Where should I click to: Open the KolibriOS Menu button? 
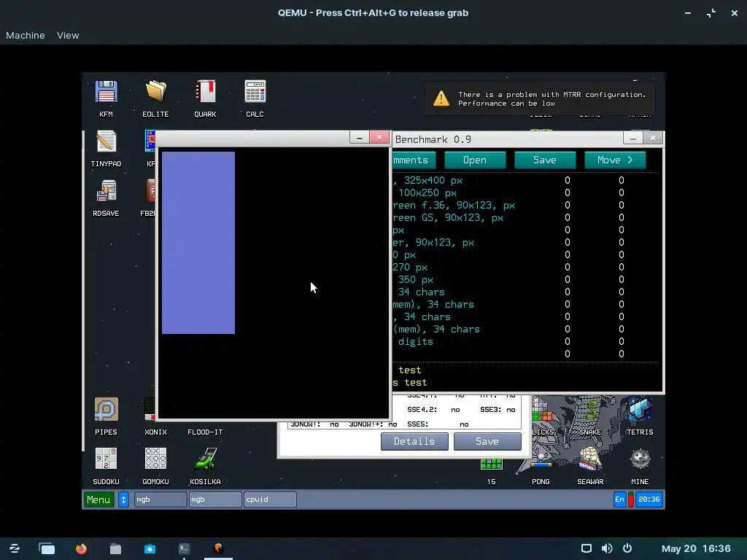coord(98,499)
